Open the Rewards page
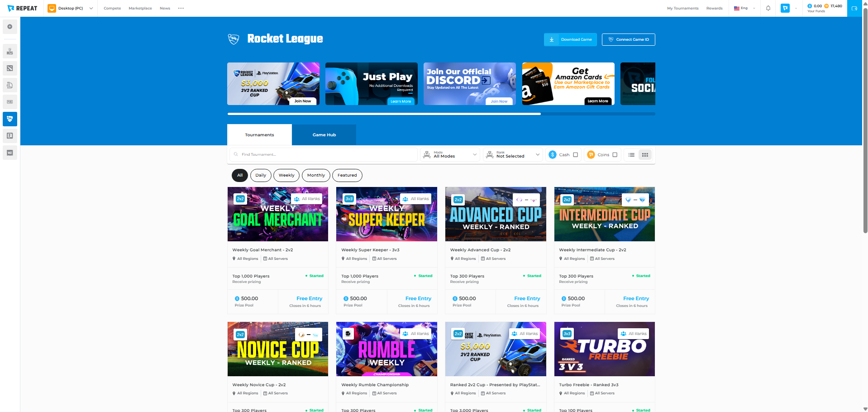 pos(714,8)
